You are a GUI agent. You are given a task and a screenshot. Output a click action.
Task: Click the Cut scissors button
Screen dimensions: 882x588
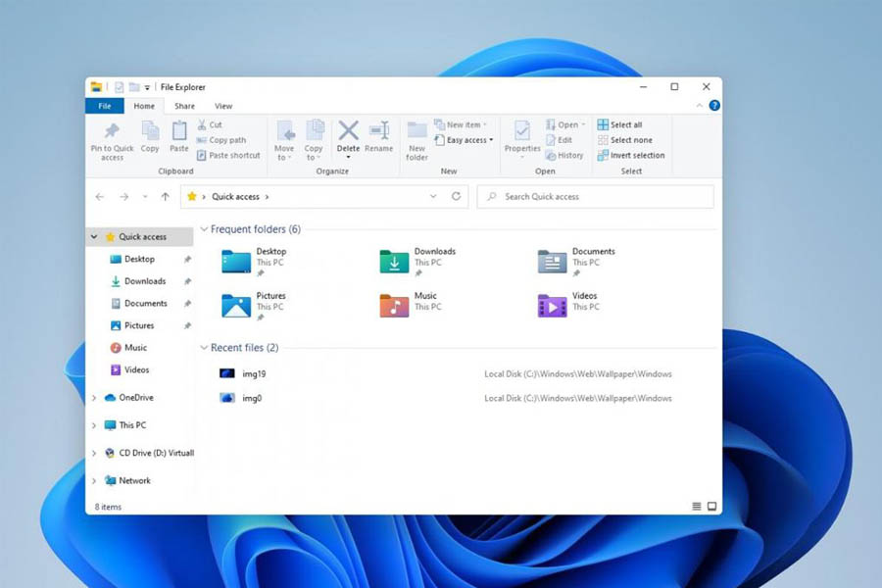pos(210,124)
